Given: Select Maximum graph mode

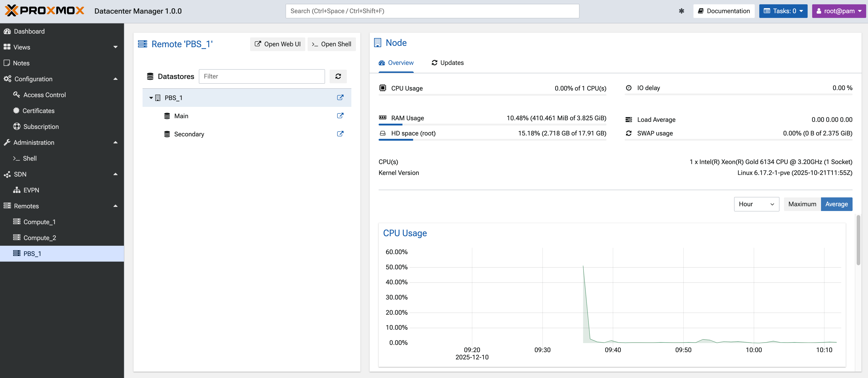Looking at the screenshot, I should pyautogui.click(x=802, y=204).
